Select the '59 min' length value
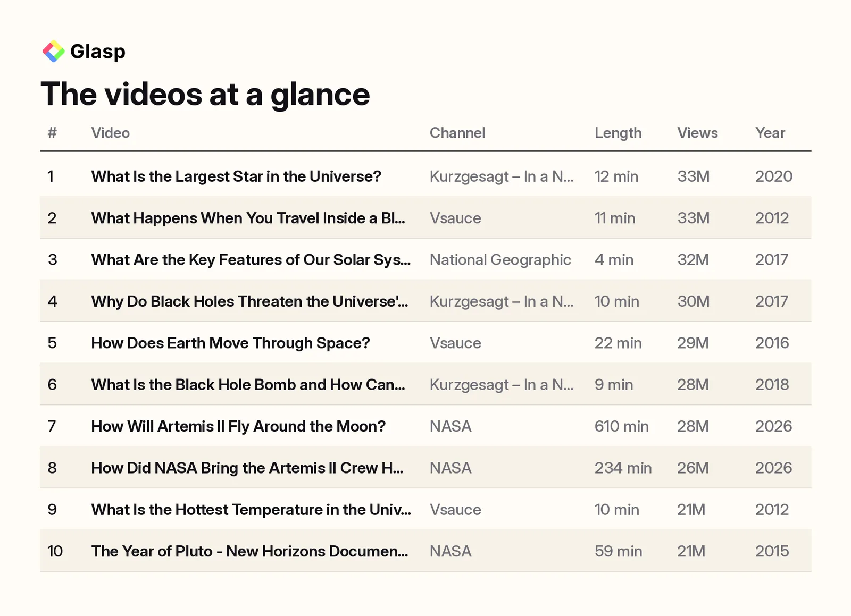The width and height of the screenshot is (851, 616). point(619,551)
